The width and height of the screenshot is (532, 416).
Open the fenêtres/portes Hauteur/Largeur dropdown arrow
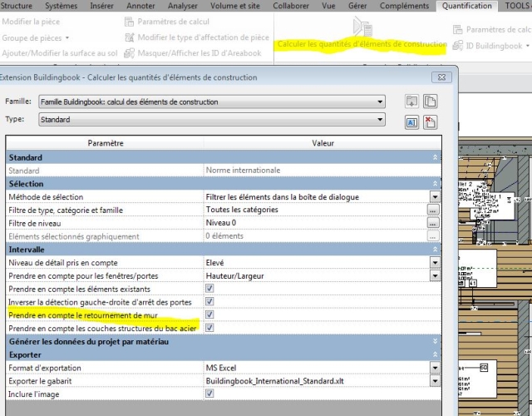(435, 275)
